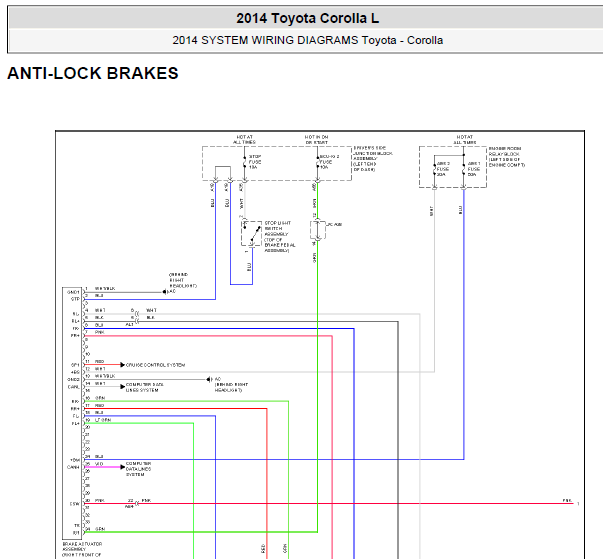Click the 'VIO' wire color label
This screenshot has height=559, width=603.
pos(99,464)
